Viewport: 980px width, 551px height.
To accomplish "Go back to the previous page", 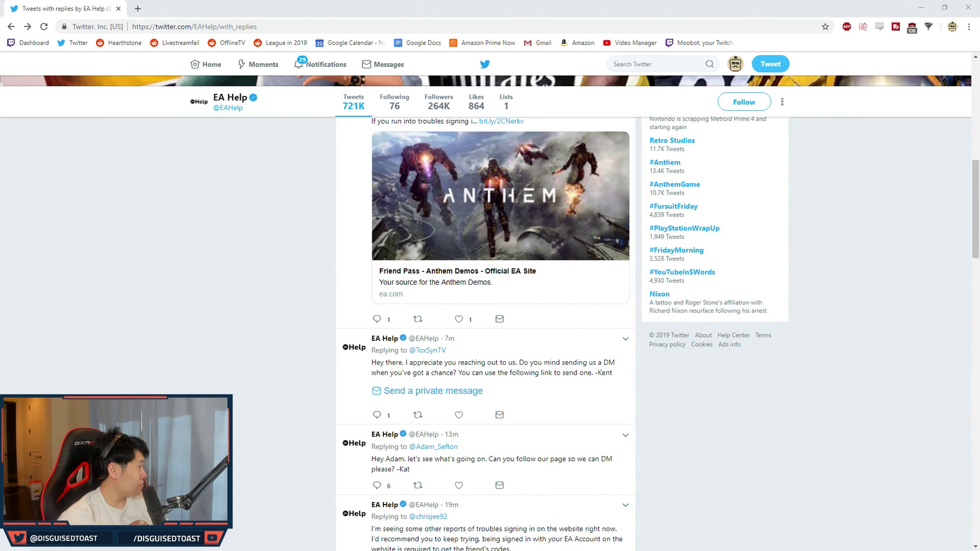I will pos(11,26).
